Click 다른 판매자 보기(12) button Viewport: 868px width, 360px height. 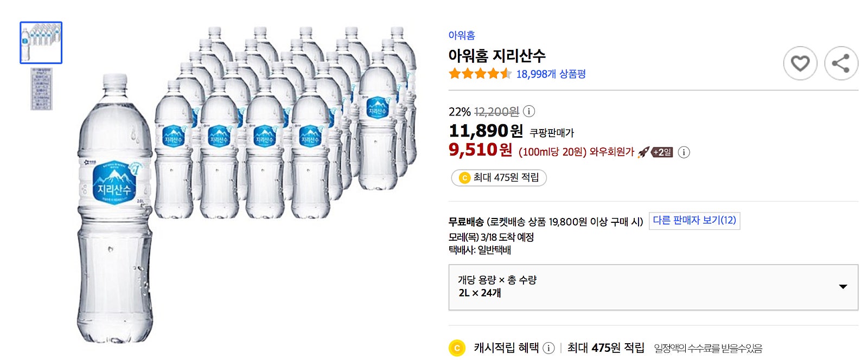click(x=694, y=221)
